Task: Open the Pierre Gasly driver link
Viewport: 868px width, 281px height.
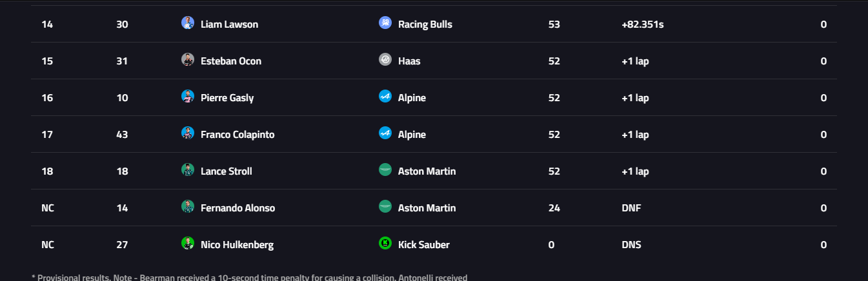Action: point(227,98)
